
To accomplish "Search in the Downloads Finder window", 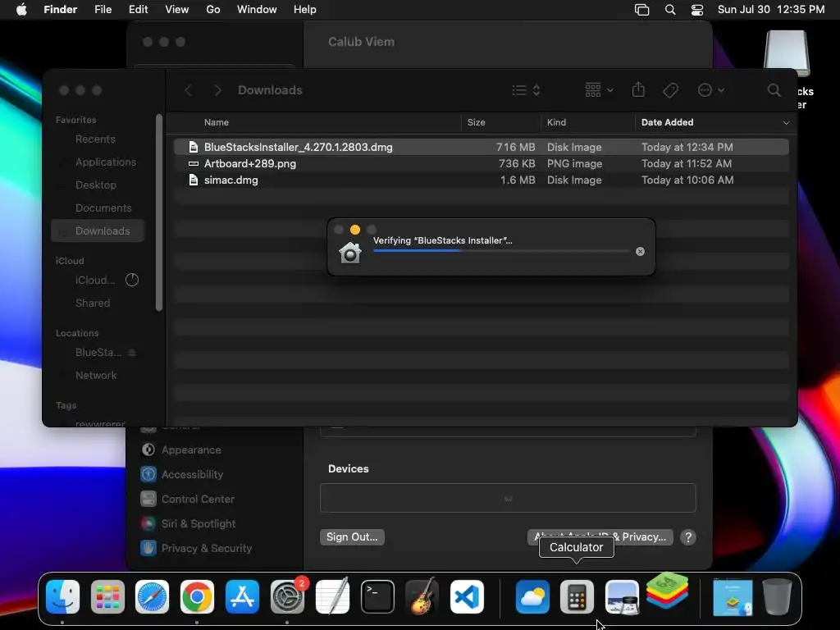I will [x=774, y=90].
